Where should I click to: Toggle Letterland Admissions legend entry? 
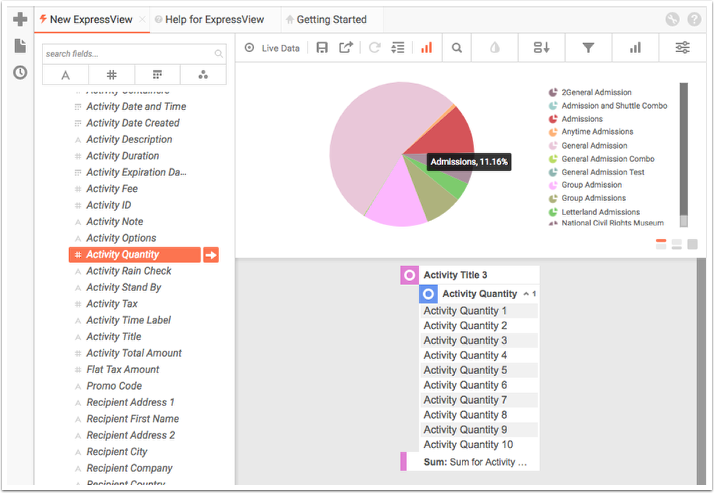[x=594, y=212]
